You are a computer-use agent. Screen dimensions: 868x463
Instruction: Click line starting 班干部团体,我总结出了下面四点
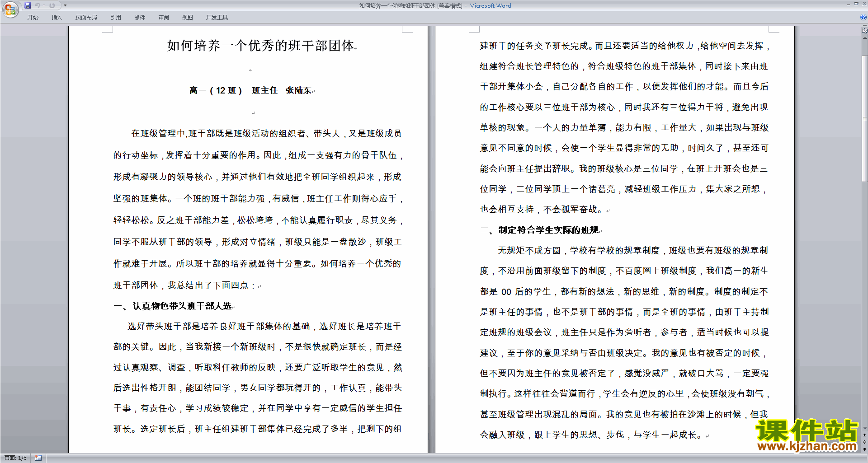pos(185,285)
